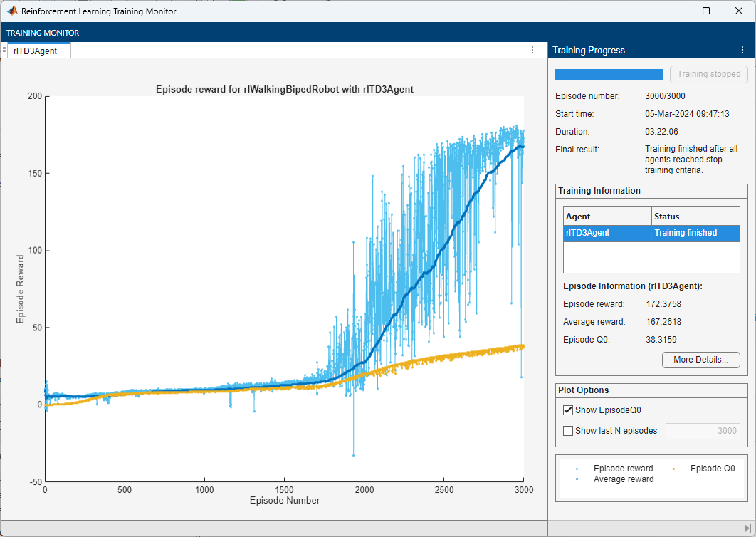Enable the Show last N episodes checkbox

tap(568, 431)
